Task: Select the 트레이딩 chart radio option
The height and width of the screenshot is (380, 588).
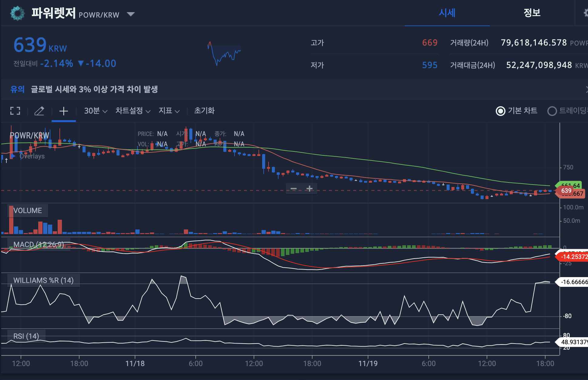Action: click(552, 111)
